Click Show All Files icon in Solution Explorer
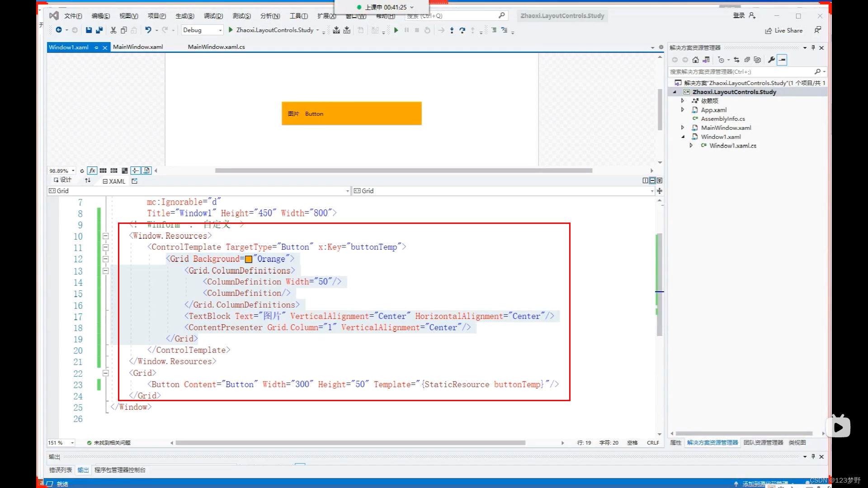 coord(757,60)
